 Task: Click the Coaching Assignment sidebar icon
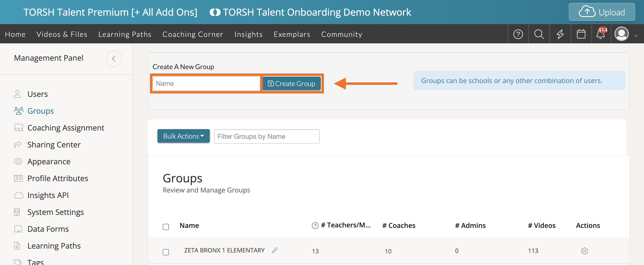[19, 128]
